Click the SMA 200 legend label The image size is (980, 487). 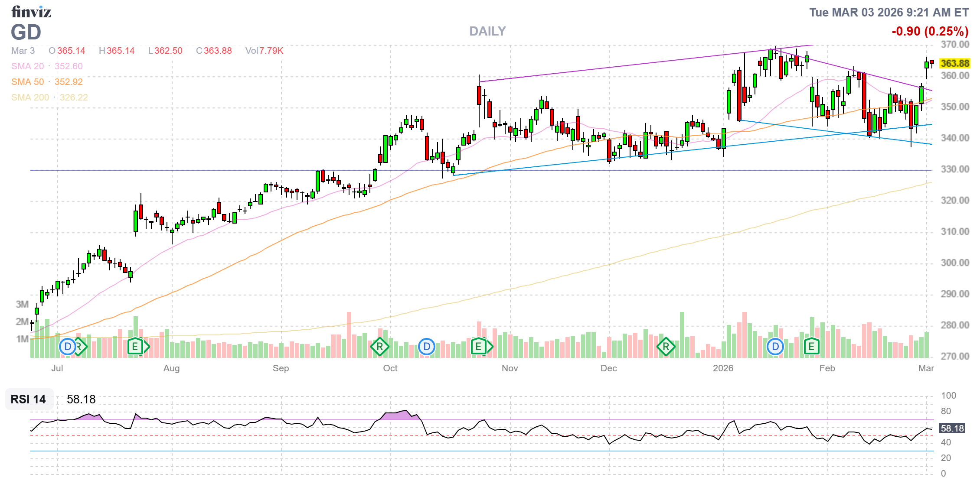(30, 97)
